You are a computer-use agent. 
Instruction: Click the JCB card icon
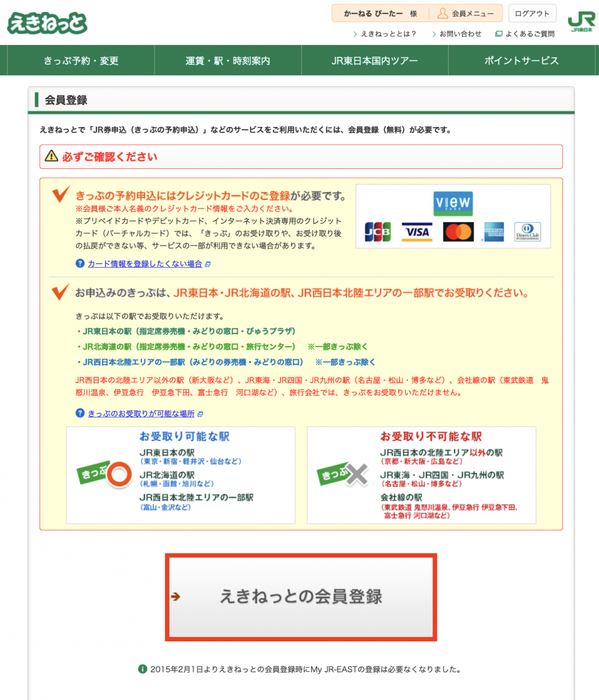(x=377, y=232)
